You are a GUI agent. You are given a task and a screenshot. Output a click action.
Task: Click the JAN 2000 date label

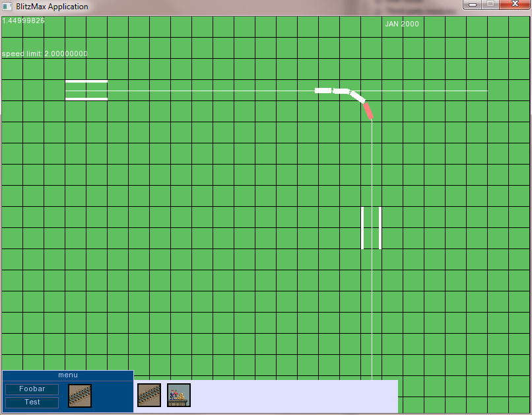point(402,24)
